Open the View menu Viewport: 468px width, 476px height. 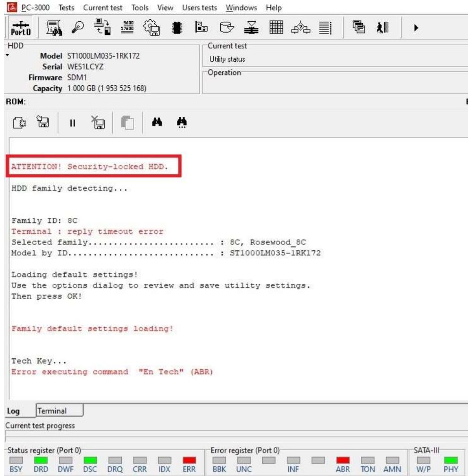(x=165, y=8)
